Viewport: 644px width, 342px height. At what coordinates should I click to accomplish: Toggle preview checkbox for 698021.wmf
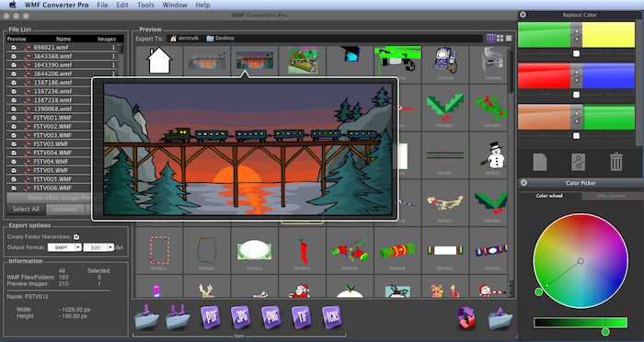coord(14,48)
